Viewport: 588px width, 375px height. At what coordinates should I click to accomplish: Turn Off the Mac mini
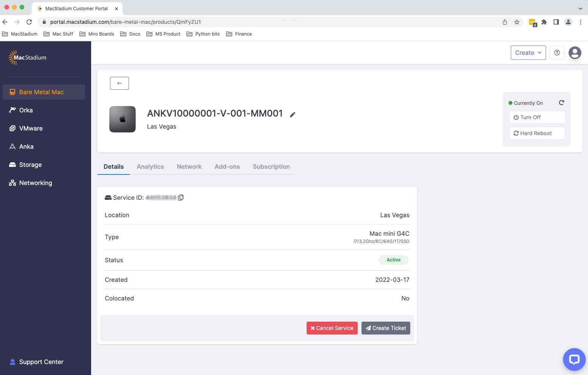[x=537, y=117]
